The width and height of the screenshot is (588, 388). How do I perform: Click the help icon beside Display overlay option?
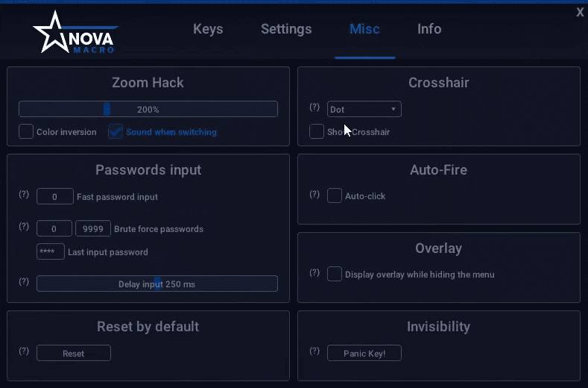[x=314, y=273]
